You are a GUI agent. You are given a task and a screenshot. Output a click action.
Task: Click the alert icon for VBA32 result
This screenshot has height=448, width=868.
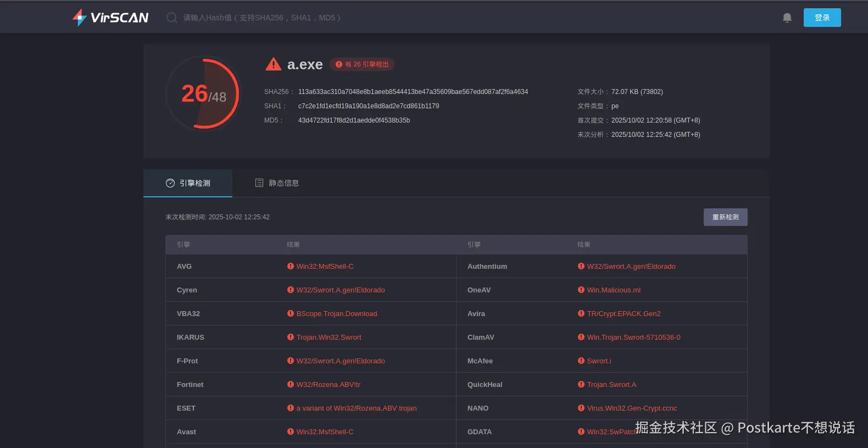(x=291, y=313)
